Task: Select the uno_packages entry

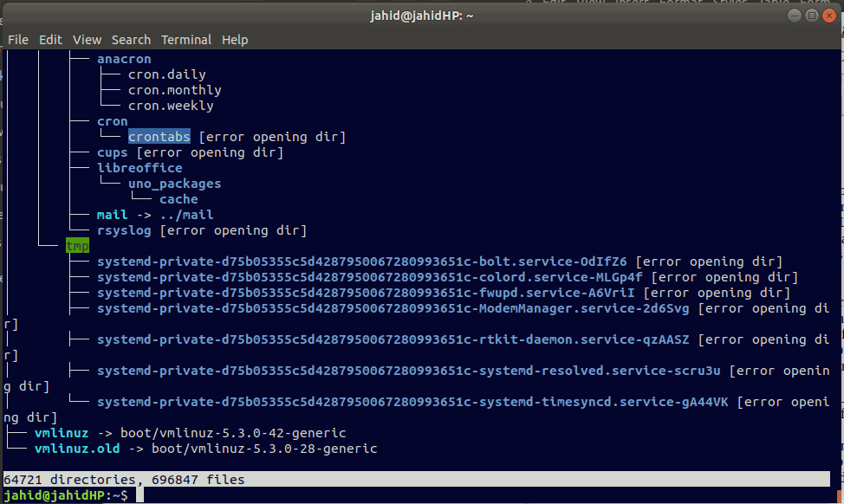Action: click(x=174, y=183)
